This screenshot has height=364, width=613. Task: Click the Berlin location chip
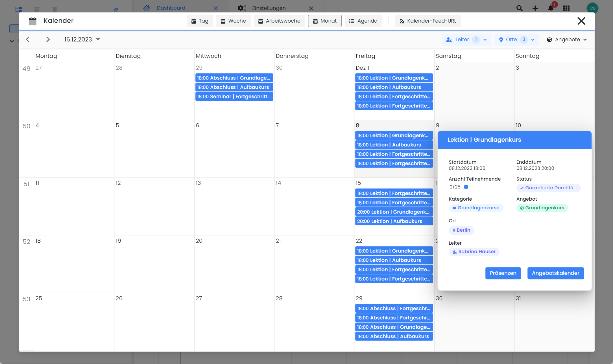(x=461, y=230)
